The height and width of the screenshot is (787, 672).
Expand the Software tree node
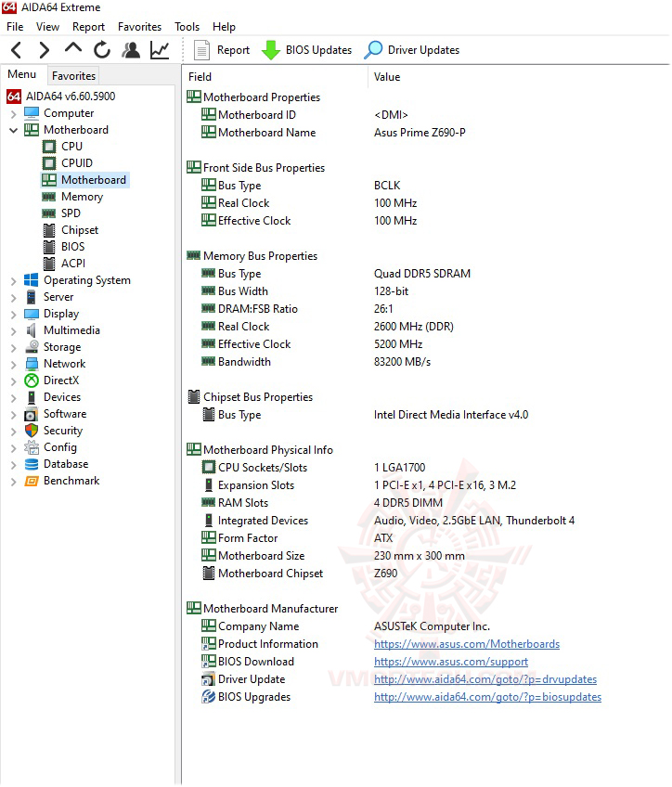pos(14,415)
